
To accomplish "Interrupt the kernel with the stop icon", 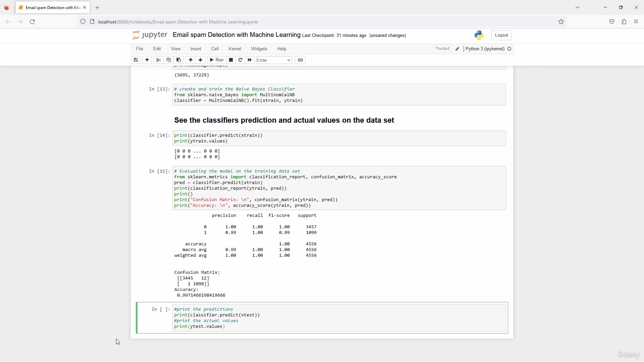I will point(231,60).
